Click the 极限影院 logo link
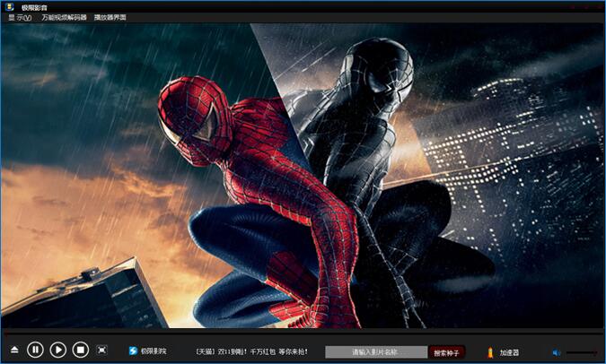 (x=147, y=351)
